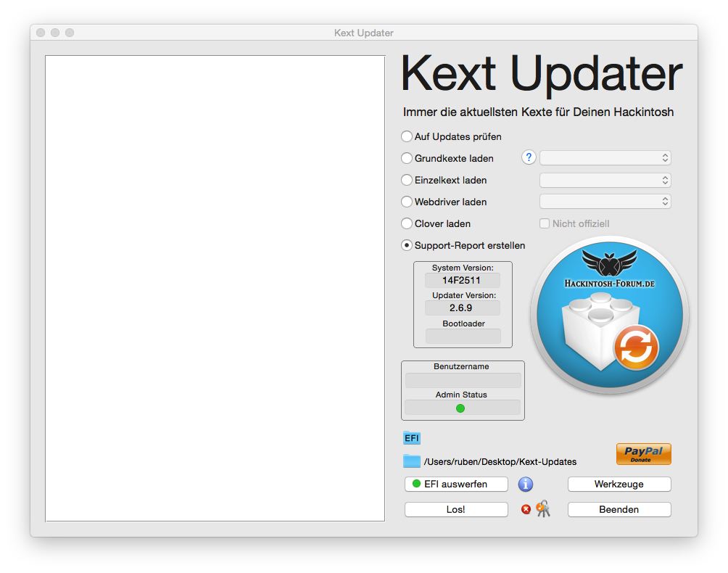Quit using the Beenden button
This screenshot has height=573, width=728.
(x=619, y=509)
